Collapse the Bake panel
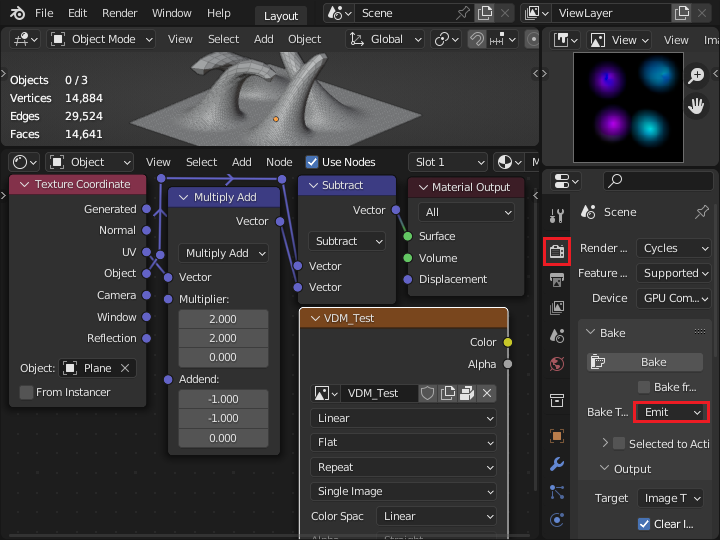The image size is (720, 540). point(591,332)
